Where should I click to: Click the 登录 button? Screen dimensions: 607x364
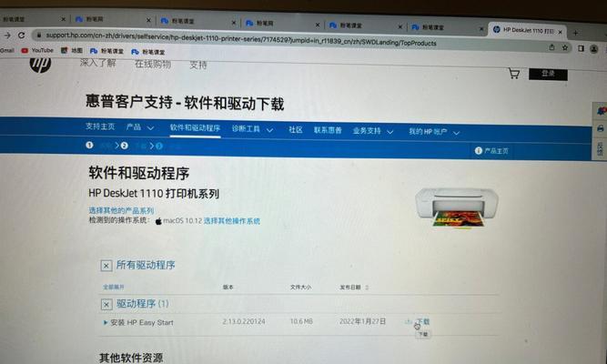click(x=548, y=74)
